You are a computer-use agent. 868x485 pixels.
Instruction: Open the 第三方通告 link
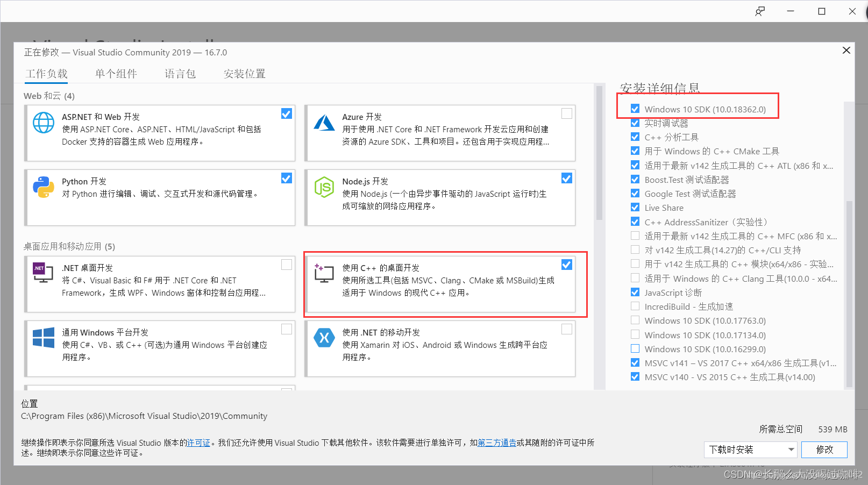tap(497, 443)
